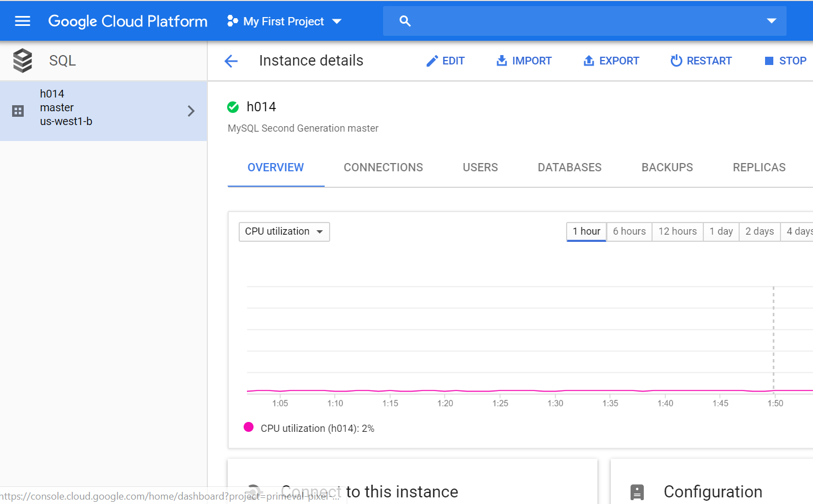Switch to the Connections tab
Viewport: 813px width, 504px height.
[383, 167]
